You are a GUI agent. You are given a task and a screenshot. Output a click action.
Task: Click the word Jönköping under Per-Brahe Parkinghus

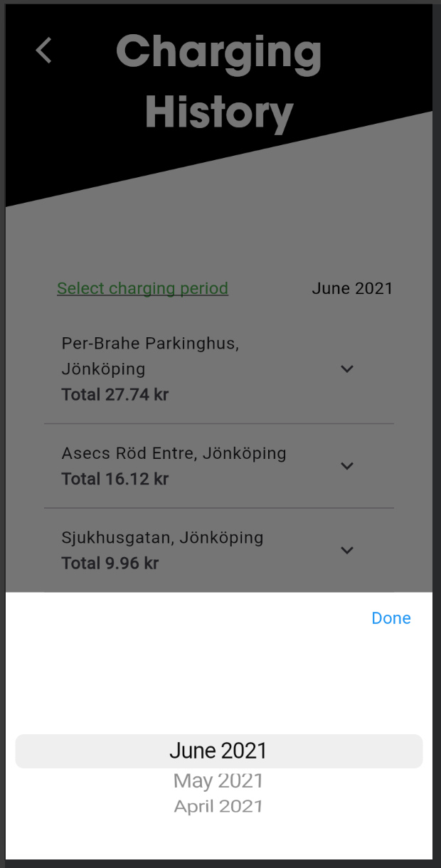(x=103, y=369)
